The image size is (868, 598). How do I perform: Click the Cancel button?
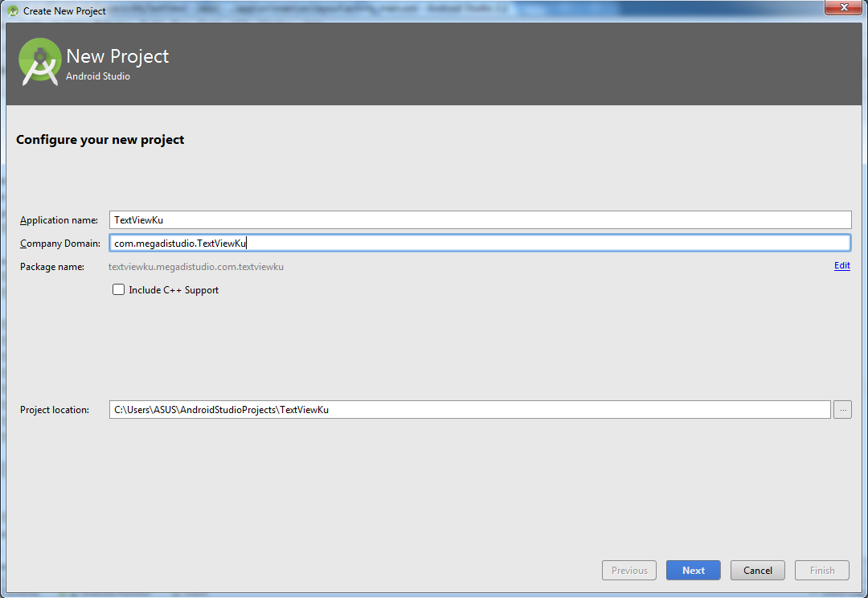[x=757, y=571]
